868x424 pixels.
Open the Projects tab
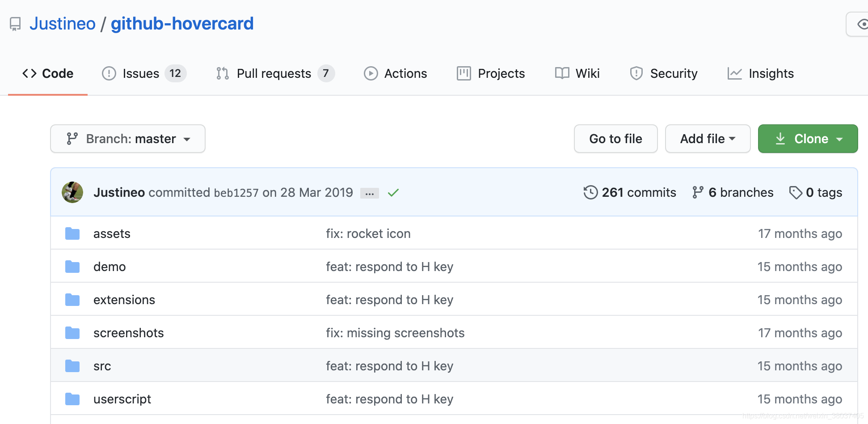pos(491,73)
